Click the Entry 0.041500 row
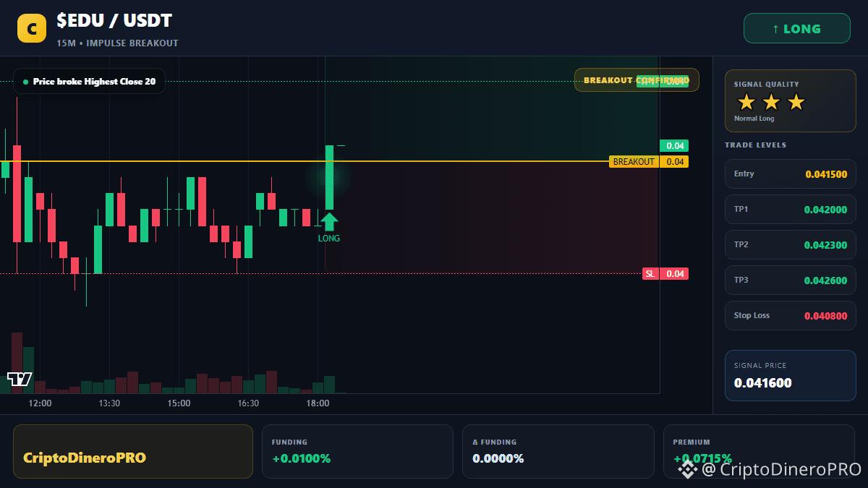 click(791, 174)
